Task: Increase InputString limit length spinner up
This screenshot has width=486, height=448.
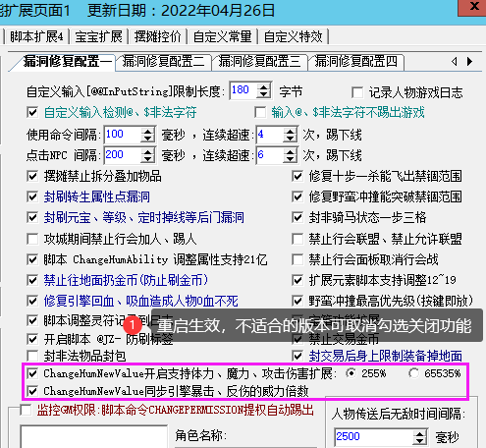Action: 264,86
